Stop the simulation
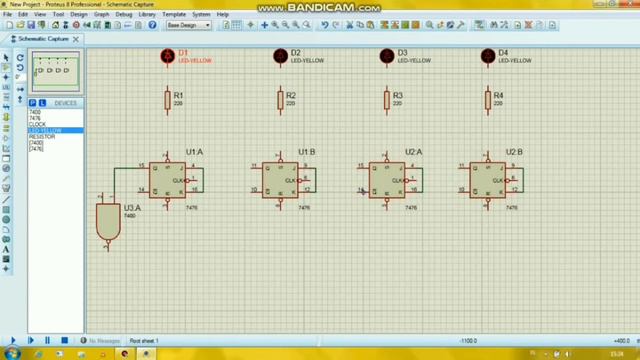Viewport: 640px width, 360px height. [x=64, y=340]
